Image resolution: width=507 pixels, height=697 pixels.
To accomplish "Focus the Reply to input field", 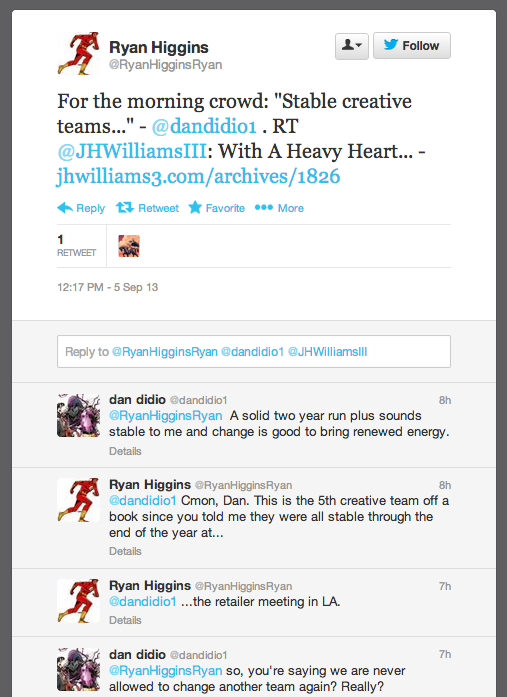I will coord(254,352).
